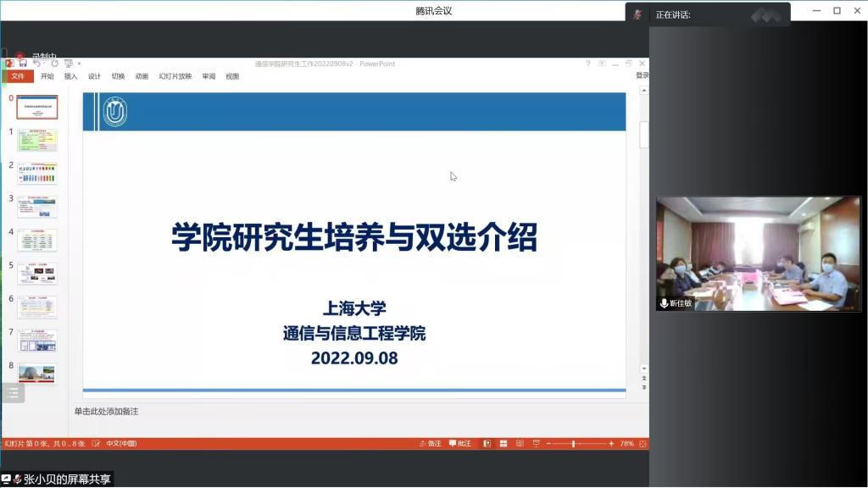Toggle the outline list button at bottom left
The image size is (868, 488).
[x=13, y=393]
